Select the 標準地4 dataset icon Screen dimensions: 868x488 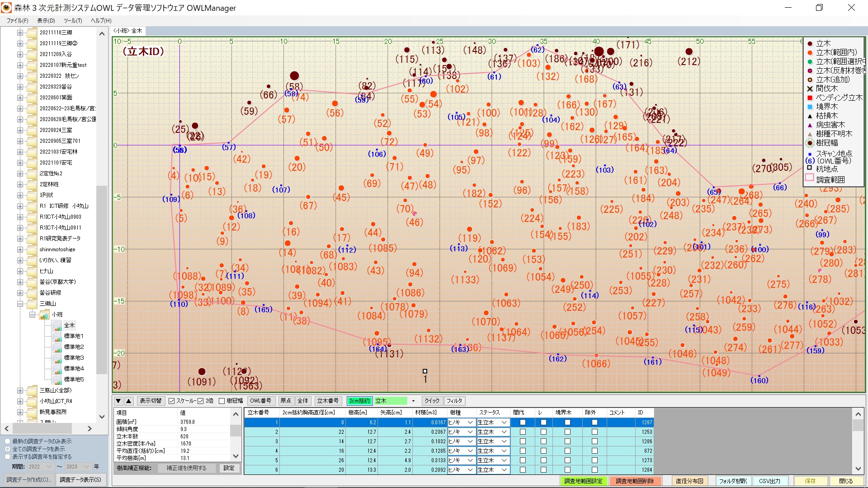pyautogui.click(x=57, y=369)
